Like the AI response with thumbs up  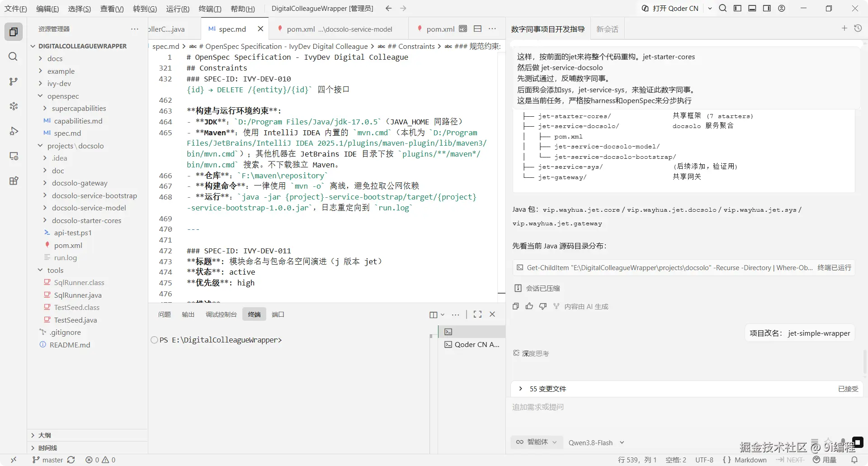click(x=529, y=306)
